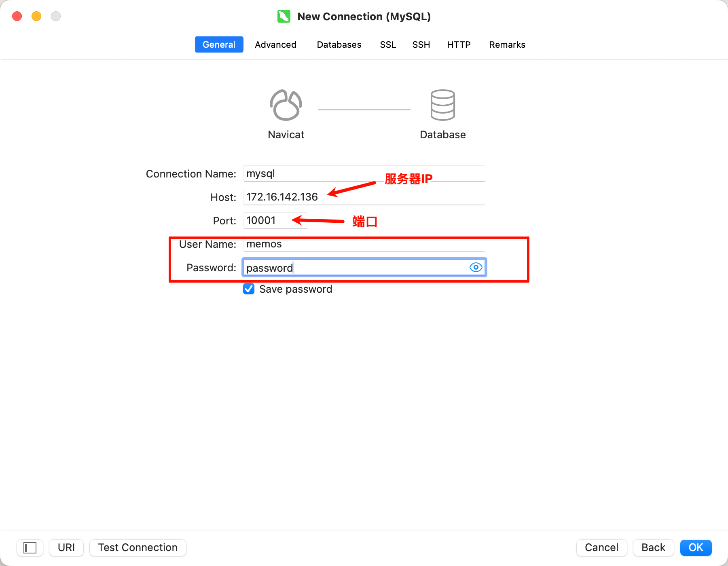The image size is (728, 566).
Task: Select the SSH tab
Action: [x=421, y=44]
